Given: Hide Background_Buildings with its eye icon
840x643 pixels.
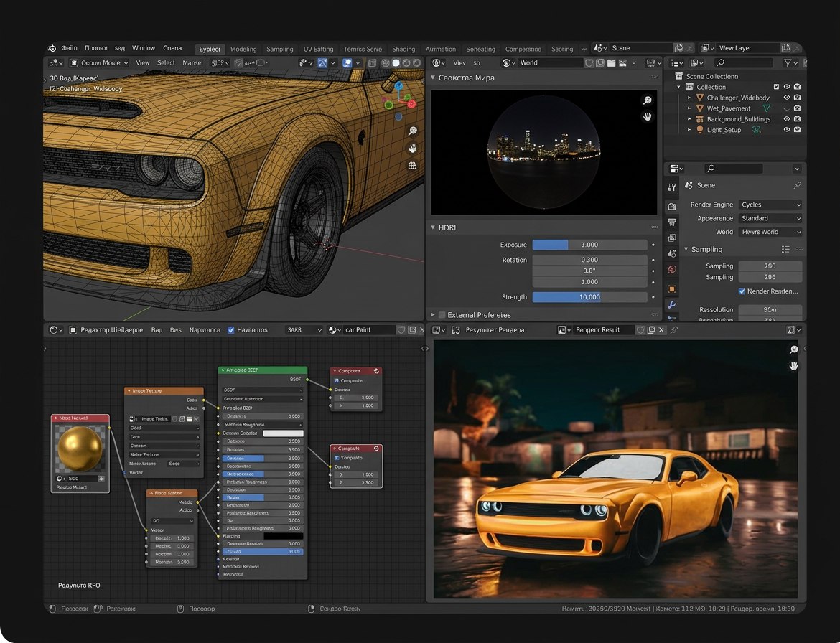Looking at the screenshot, I should click(x=786, y=119).
